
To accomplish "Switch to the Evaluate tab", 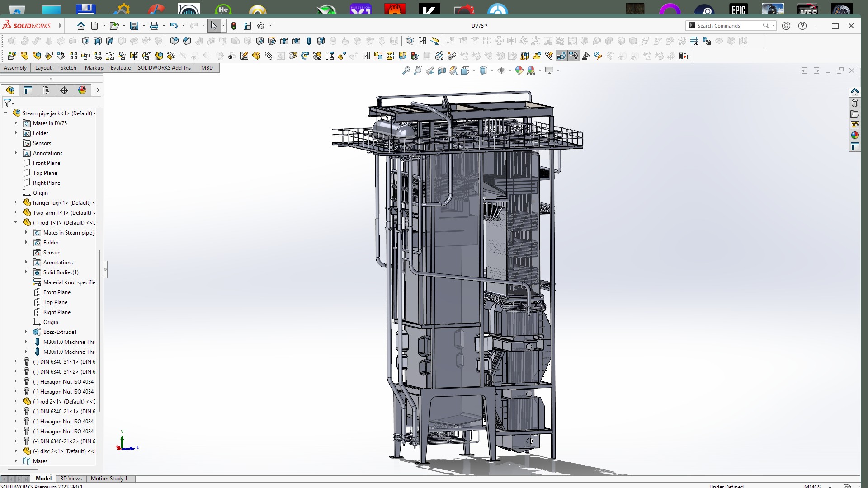I will [x=121, y=68].
